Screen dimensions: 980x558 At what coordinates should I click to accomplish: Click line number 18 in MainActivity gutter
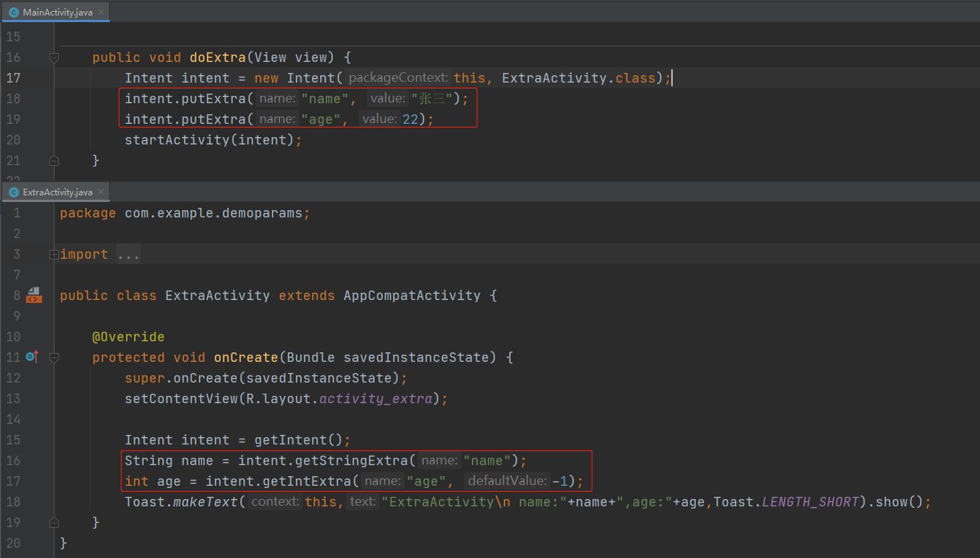(x=13, y=99)
